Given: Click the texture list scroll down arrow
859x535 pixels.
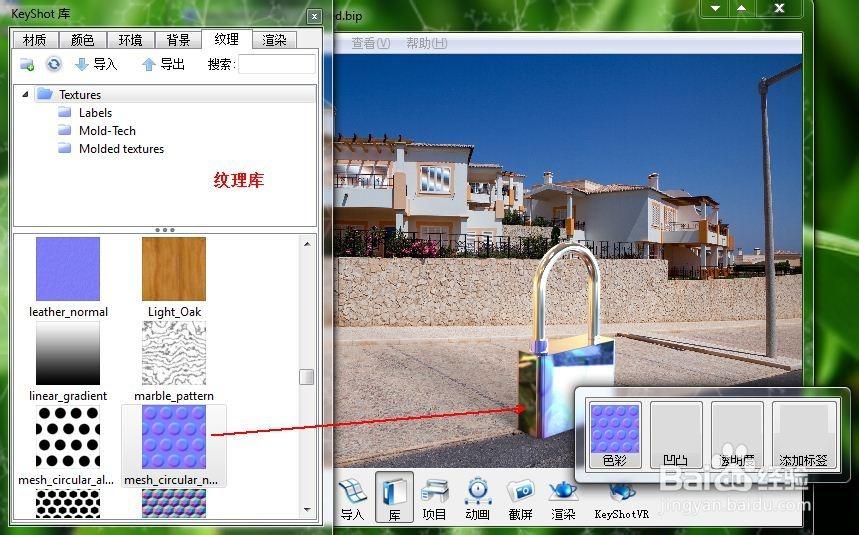Looking at the screenshot, I should point(307,510).
